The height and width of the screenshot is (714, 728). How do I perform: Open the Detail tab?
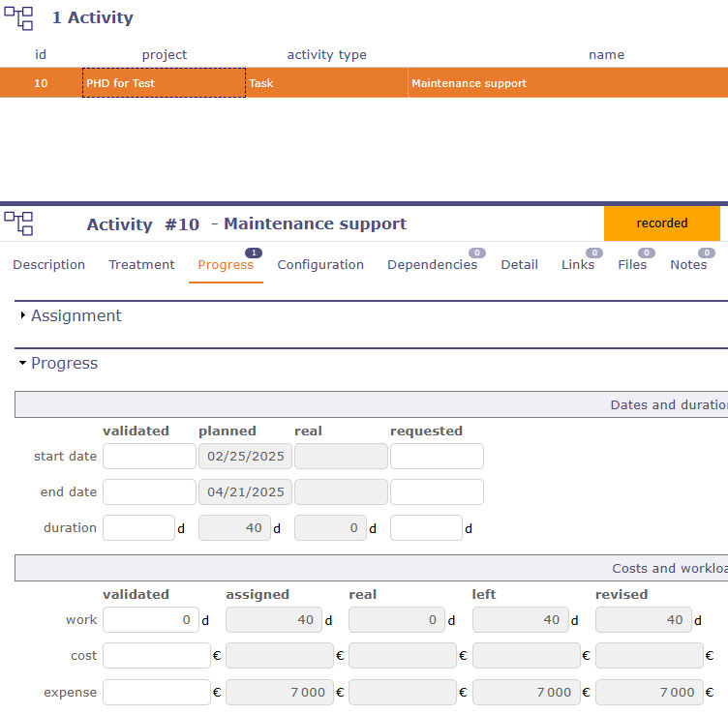click(519, 264)
